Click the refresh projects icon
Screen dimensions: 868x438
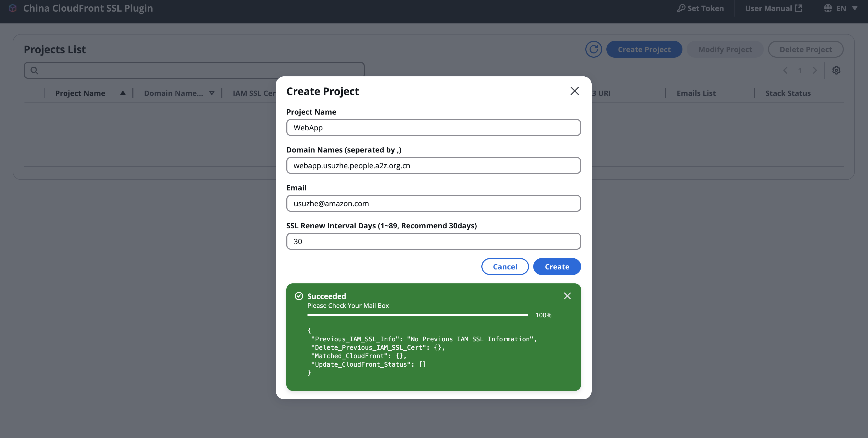pyautogui.click(x=593, y=50)
